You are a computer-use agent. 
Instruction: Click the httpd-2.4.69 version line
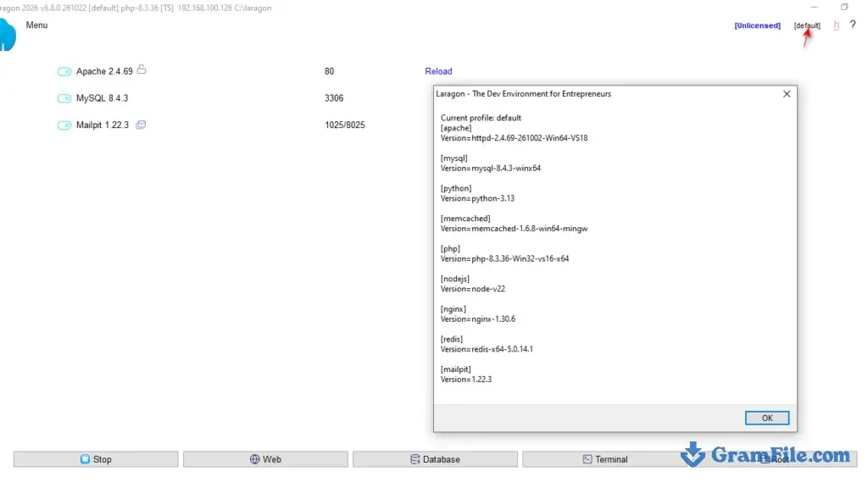click(x=514, y=138)
